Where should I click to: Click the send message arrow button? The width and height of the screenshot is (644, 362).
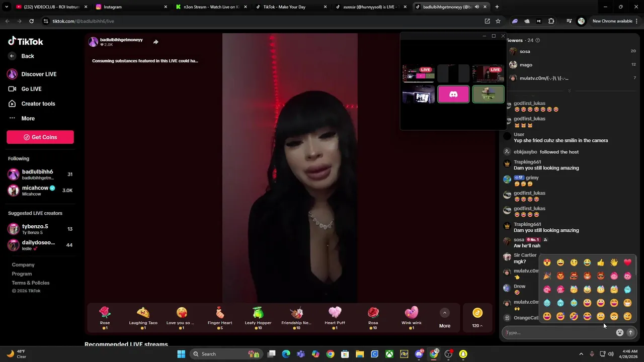[x=630, y=332]
